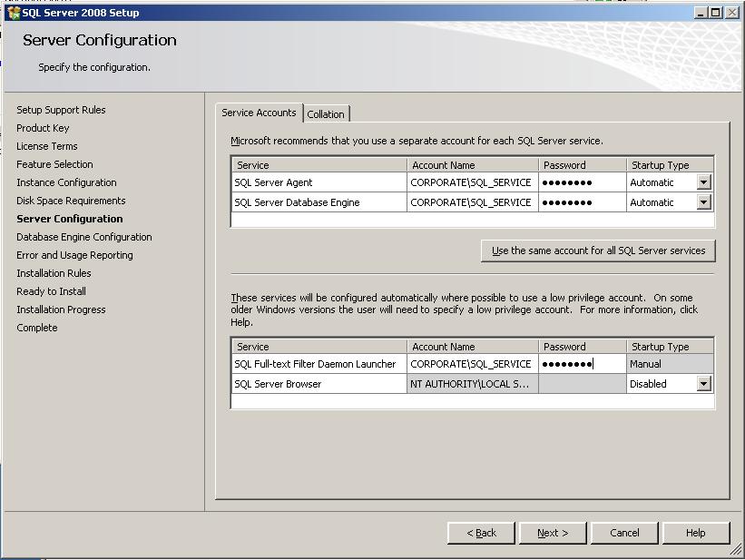Edit Account Name for SQL Server Agent
Image resolution: width=745 pixels, height=560 pixels.
pos(472,182)
